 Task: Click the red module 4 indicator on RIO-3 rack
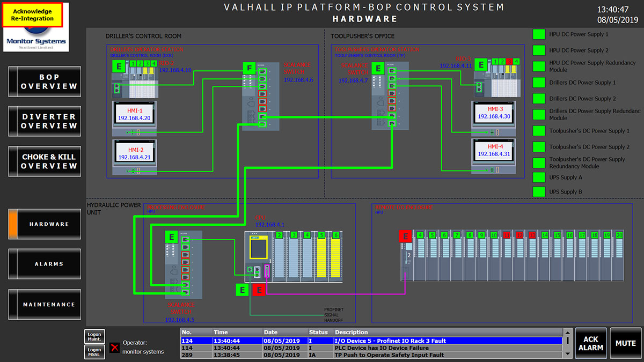(x=509, y=62)
